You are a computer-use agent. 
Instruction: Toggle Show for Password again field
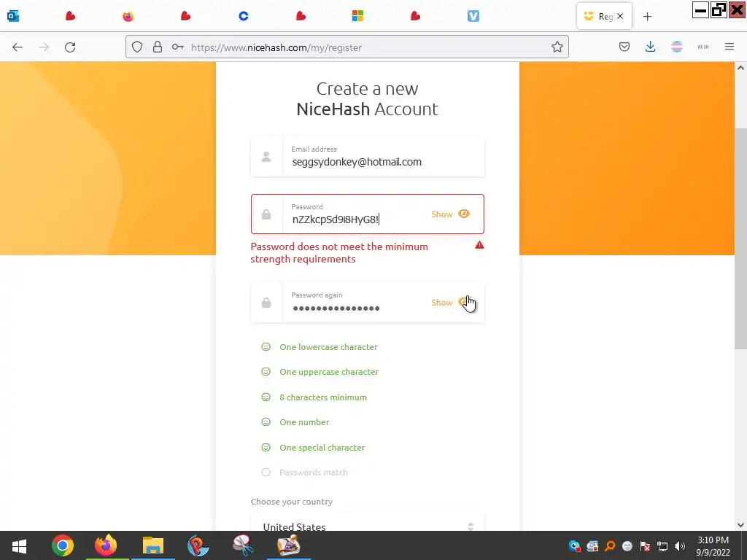(x=450, y=303)
